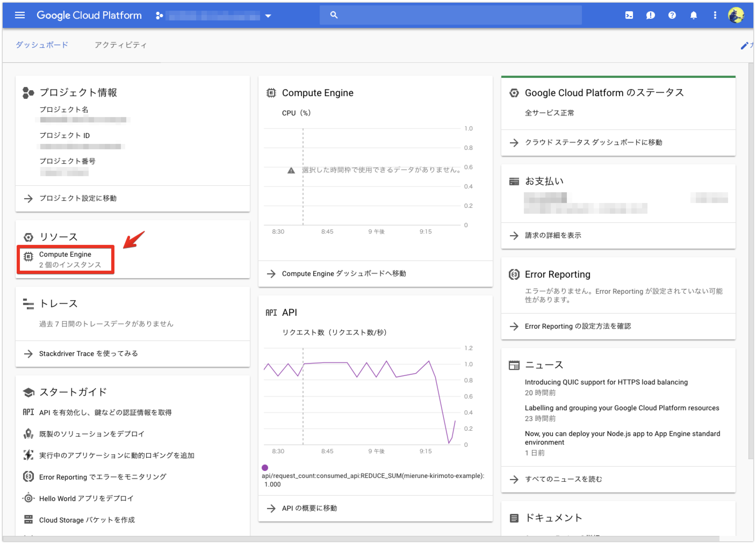
Task: Click the pencil customize icon
Action: (x=744, y=45)
